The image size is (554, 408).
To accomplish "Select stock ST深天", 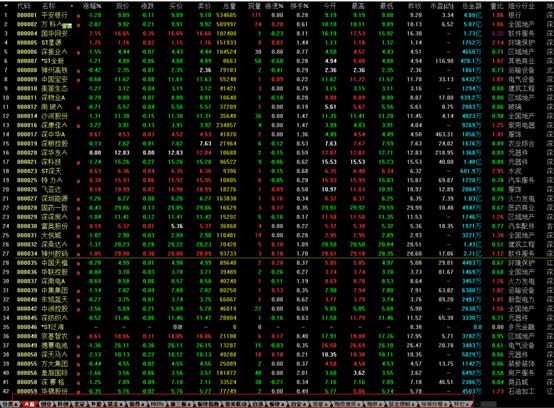I will coord(52,171).
